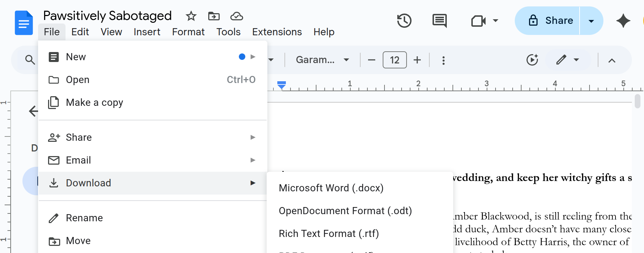Click the blue Share button
644x253 pixels.
[548, 21]
